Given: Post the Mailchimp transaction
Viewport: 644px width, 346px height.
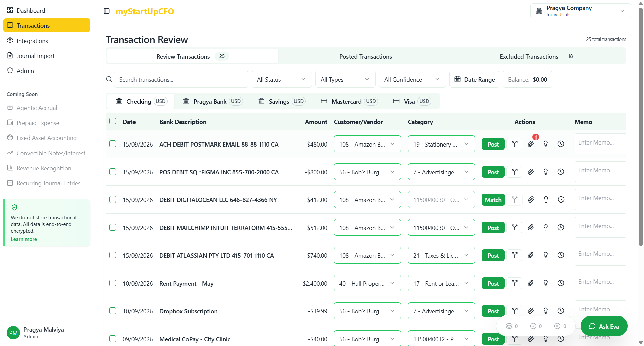Looking at the screenshot, I should click(x=493, y=227).
